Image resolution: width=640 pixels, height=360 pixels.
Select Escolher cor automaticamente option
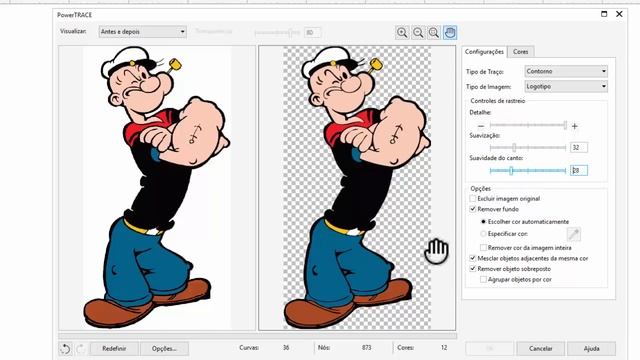(x=483, y=222)
